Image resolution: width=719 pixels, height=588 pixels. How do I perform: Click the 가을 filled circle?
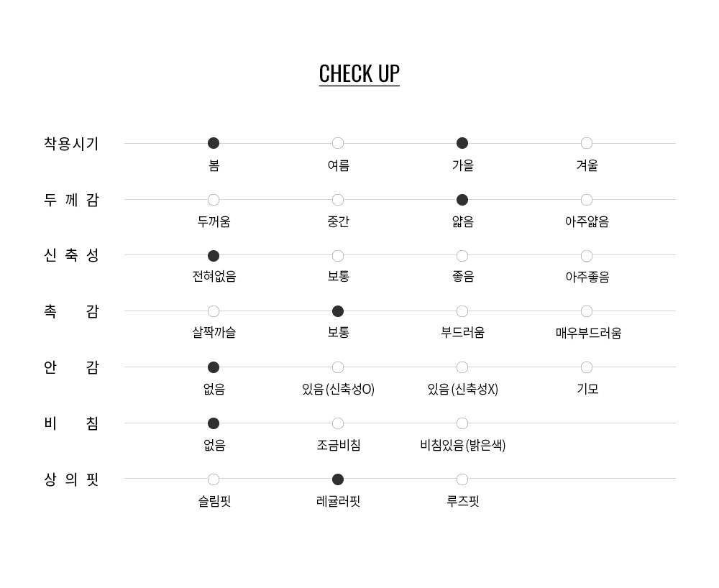coord(462,143)
